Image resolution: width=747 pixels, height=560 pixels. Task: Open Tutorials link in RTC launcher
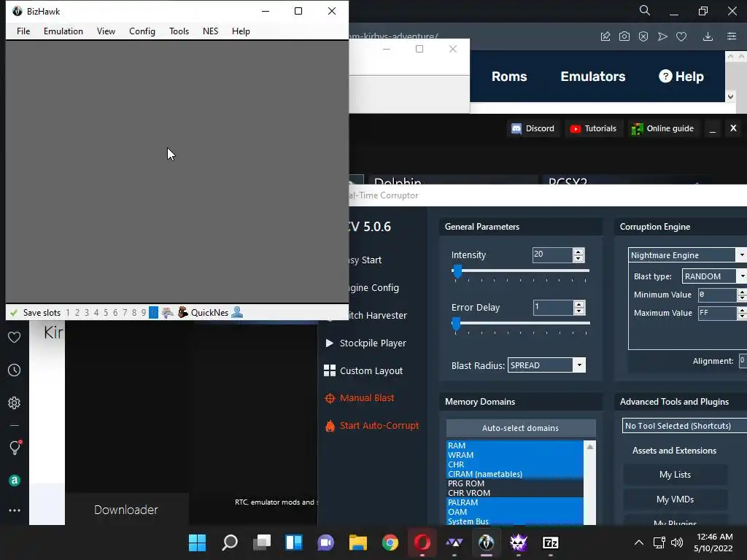pos(594,128)
